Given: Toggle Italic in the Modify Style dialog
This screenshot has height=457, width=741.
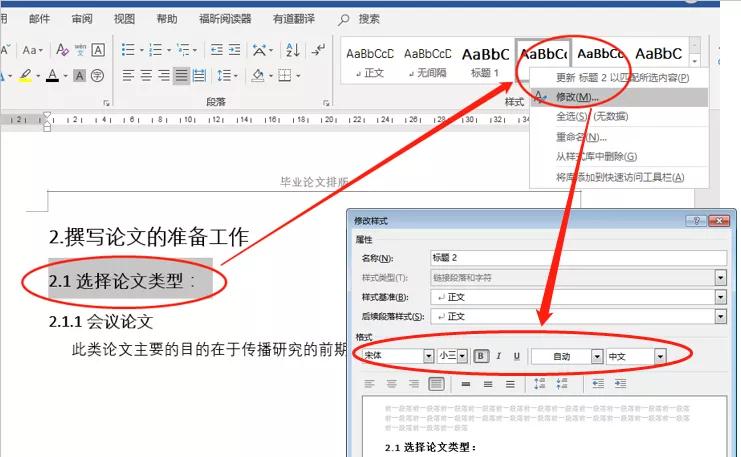Looking at the screenshot, I should (499, 356).
